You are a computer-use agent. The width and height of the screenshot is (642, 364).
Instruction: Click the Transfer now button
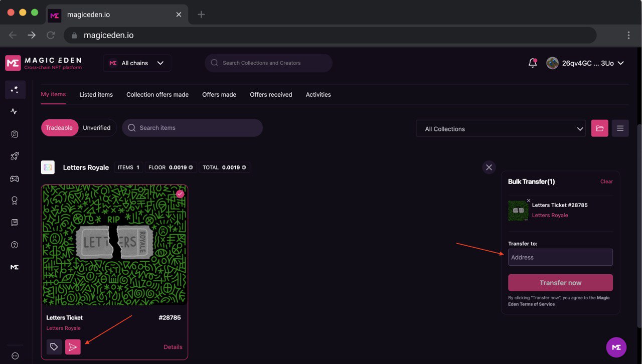[560, 283]
